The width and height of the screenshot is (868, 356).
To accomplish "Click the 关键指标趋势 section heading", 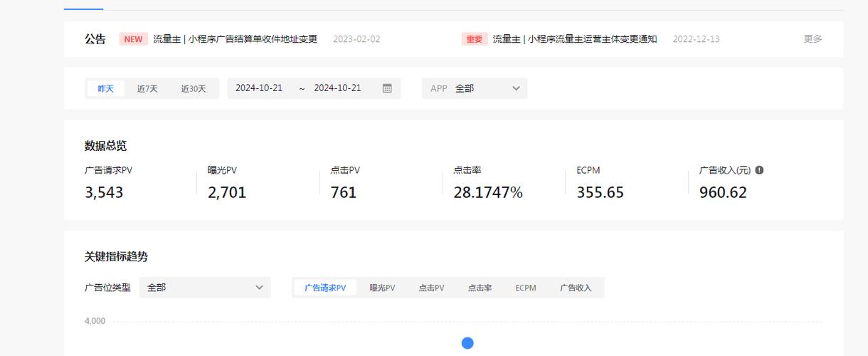I will 117,257.
